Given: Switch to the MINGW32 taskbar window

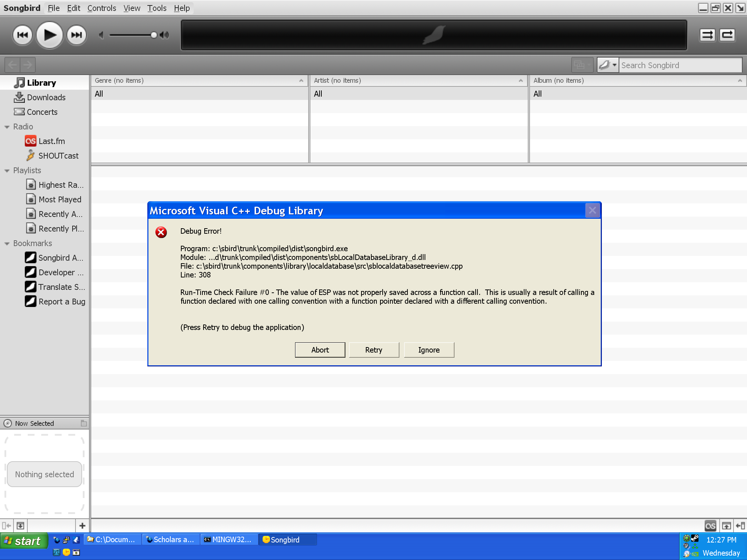Looking at the screenshot, I should pos(229,540).
